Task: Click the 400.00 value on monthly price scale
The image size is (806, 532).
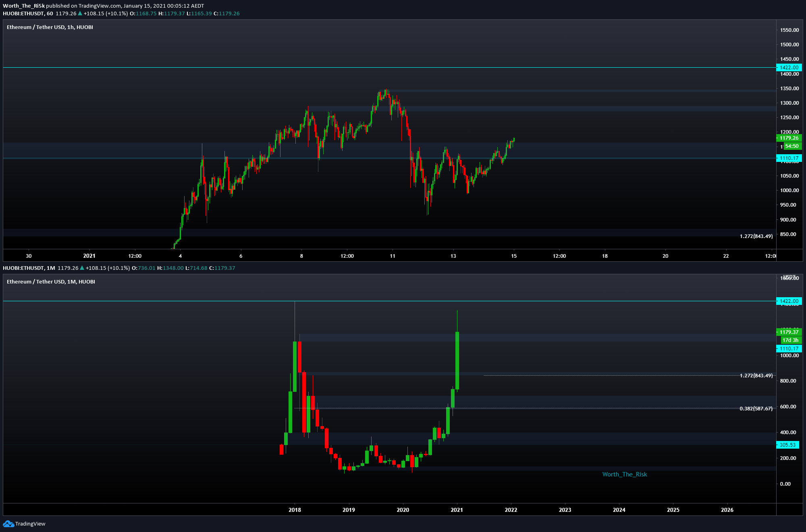Action: click(x=788, y=432)
